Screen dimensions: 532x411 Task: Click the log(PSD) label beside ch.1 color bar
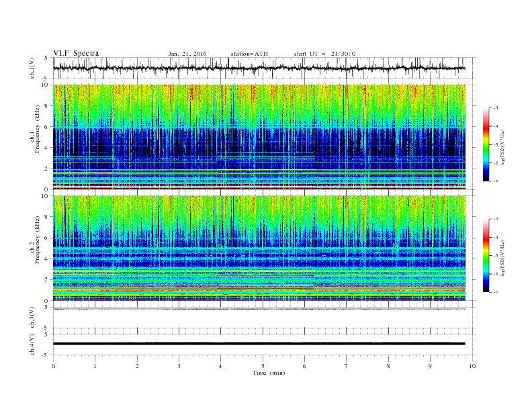tap(502, 147)
